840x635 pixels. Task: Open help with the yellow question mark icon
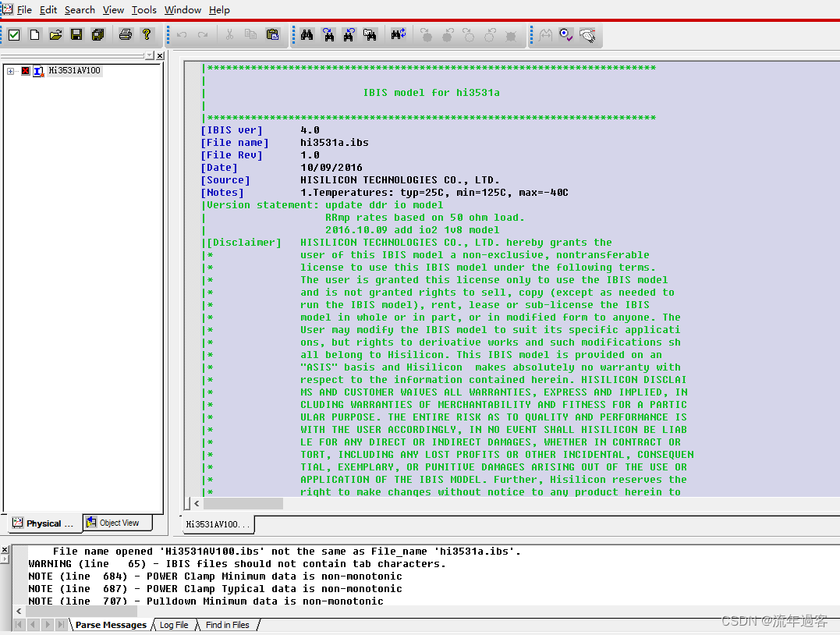click(x=147, y=35)
